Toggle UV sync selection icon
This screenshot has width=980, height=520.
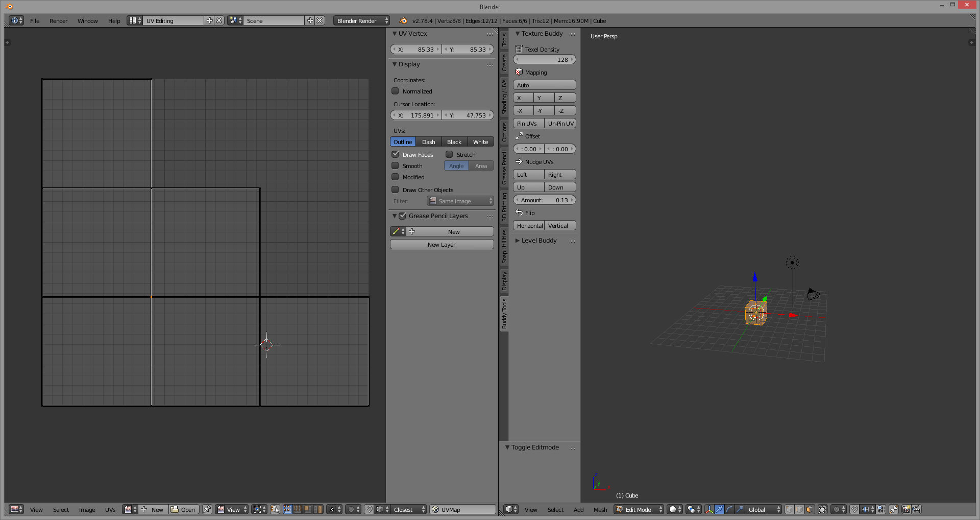click(275, 509)
